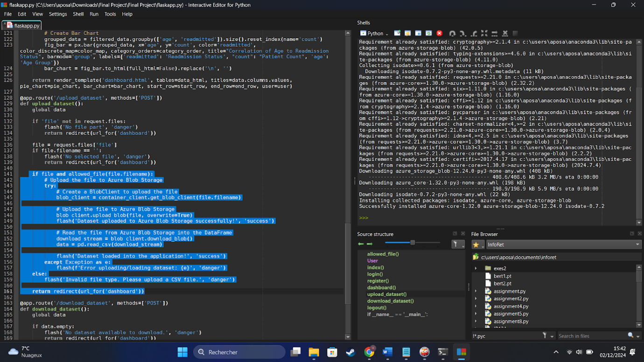
Task: Expand the assignment2.py entry
Action: point(476,299)
